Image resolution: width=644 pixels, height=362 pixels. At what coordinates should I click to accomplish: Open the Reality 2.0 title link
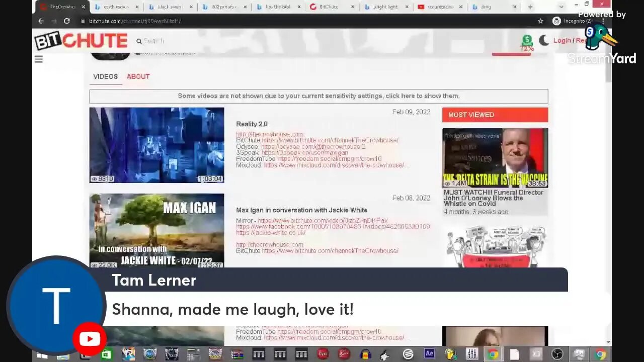click(x=252, y=124)
